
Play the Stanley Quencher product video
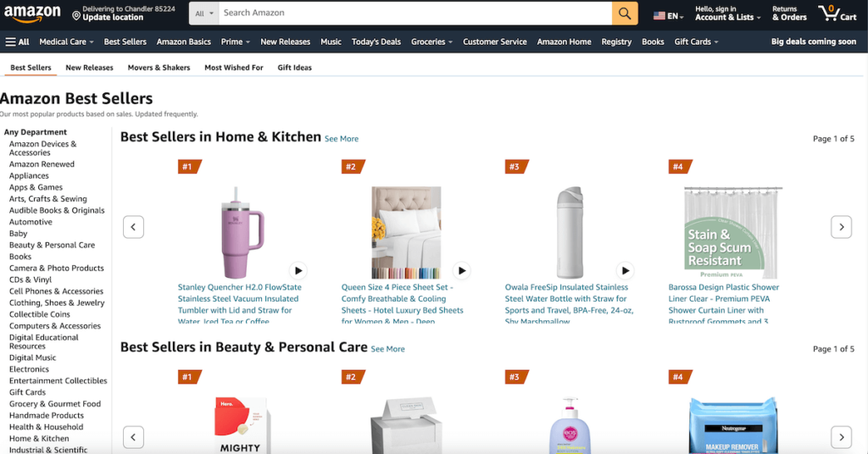pos(298,270)
